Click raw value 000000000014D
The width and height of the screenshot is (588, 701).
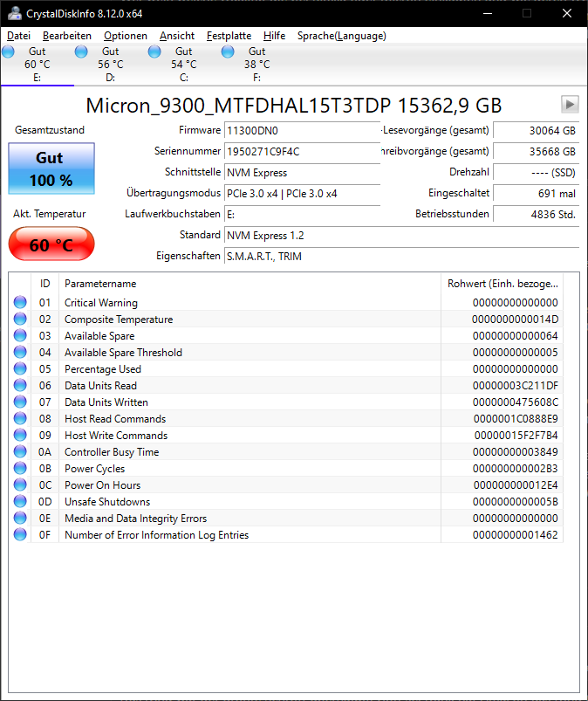point(515,320)
